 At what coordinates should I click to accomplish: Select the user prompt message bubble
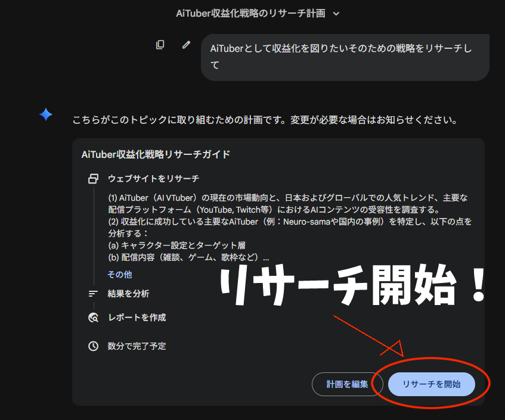click(x=345, y=57)
